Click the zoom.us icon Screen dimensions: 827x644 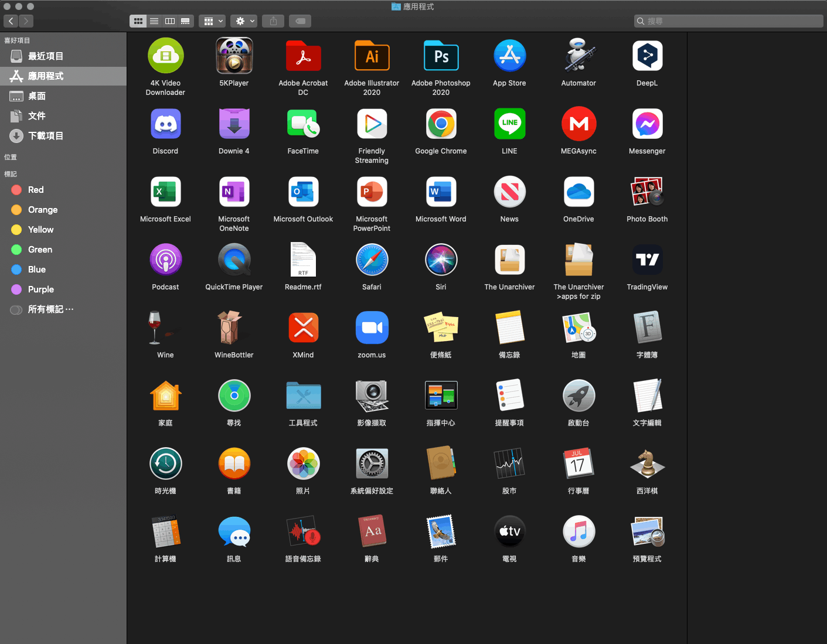click(x=372, y=328)
